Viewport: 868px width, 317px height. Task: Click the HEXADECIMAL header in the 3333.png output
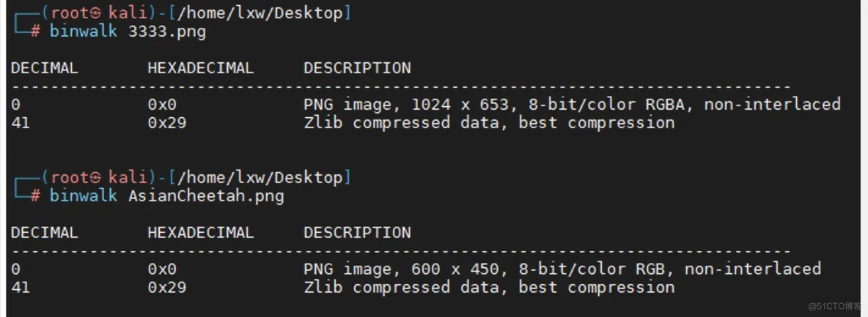[x=200, y=68]
